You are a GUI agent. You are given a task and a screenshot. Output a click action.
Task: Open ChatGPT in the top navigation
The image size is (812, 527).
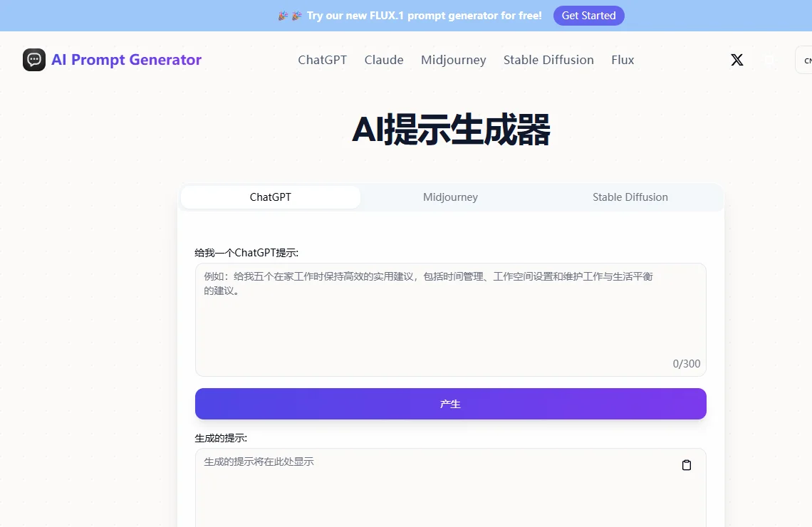click(322, 60)
